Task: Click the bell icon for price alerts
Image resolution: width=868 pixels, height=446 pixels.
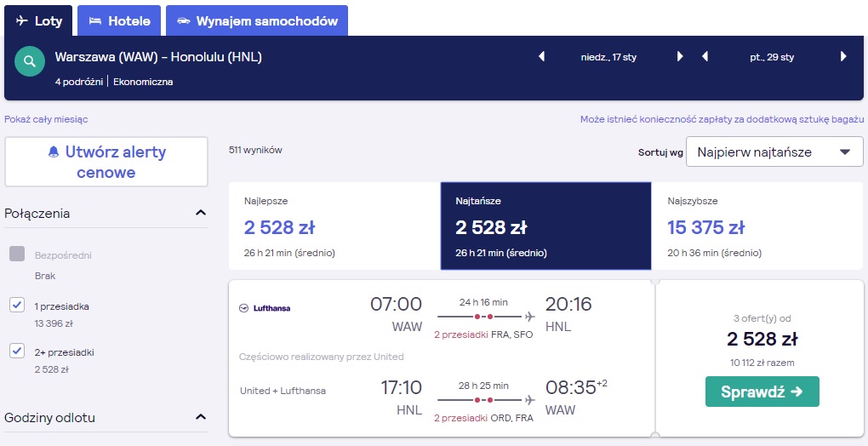Action: pyautogui.click(x=53, y=152)
